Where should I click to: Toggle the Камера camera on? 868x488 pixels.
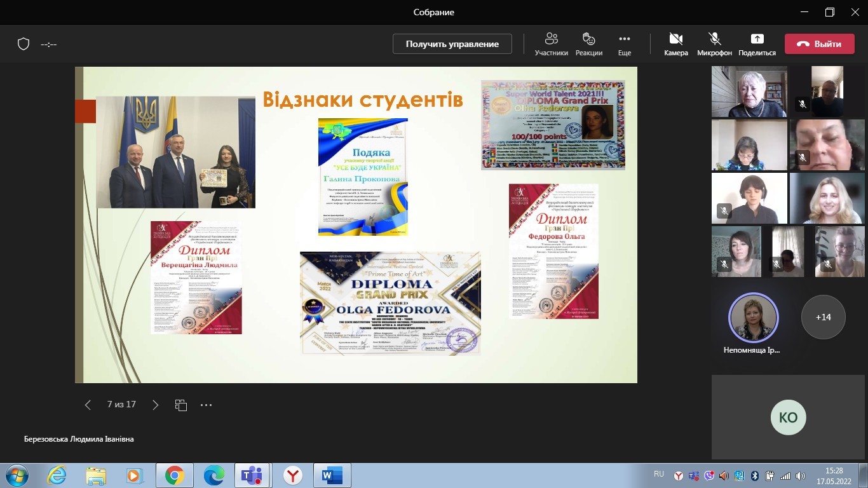[676, 44]
